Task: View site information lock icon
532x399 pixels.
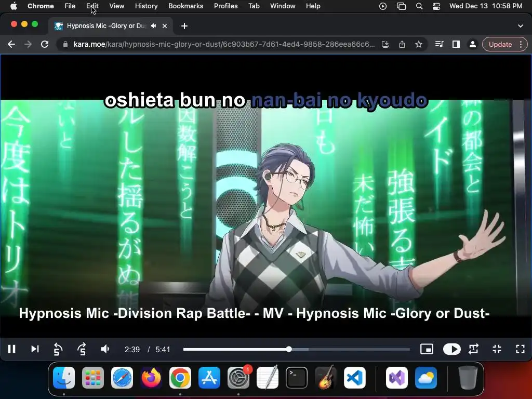Action: click(x=65, y=45)
